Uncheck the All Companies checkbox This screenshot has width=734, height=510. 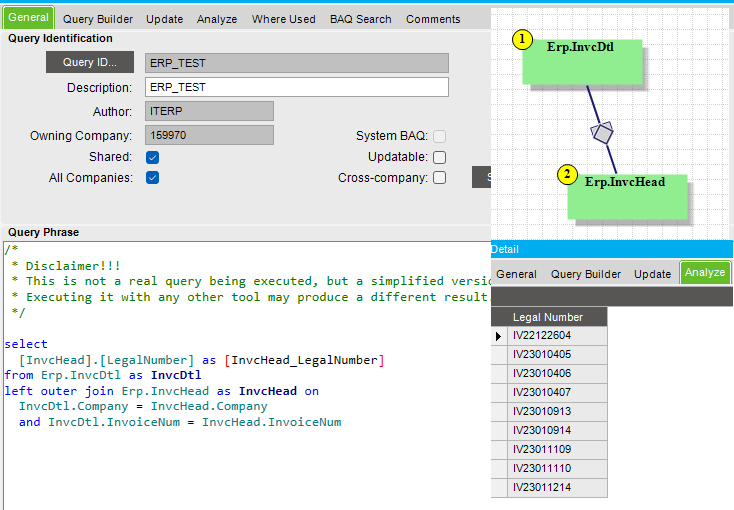(153, 178)
